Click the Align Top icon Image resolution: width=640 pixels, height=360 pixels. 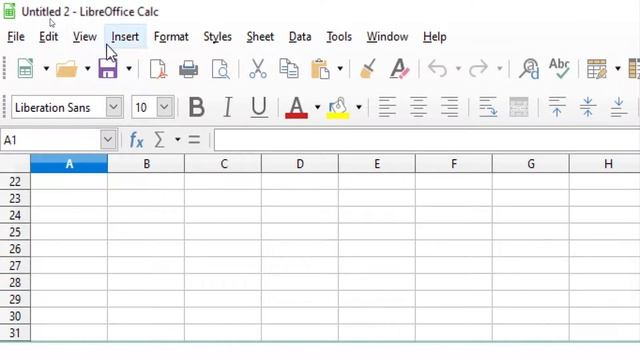click(x=557, y=107)
